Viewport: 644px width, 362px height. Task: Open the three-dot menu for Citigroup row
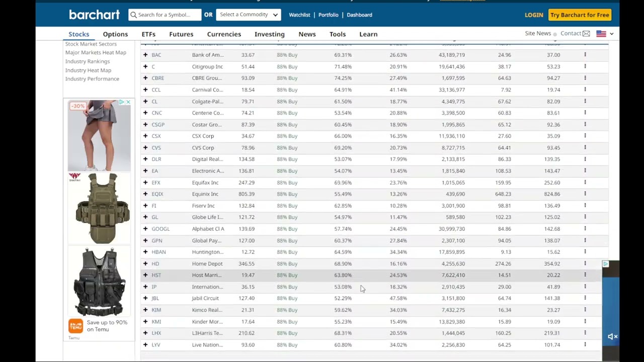coord(585,66)
